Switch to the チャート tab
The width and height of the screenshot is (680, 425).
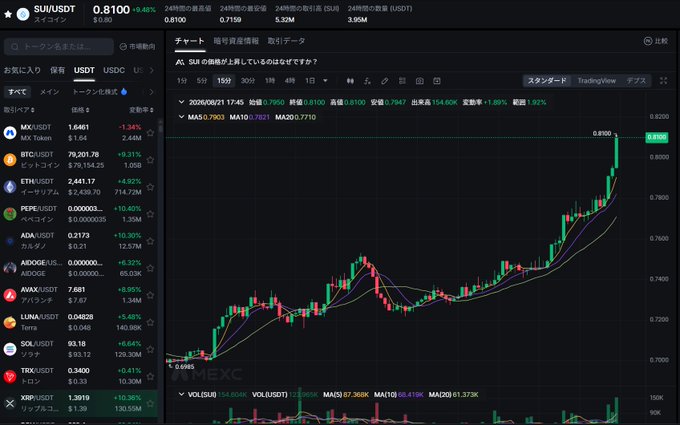(x=190, y=41)
